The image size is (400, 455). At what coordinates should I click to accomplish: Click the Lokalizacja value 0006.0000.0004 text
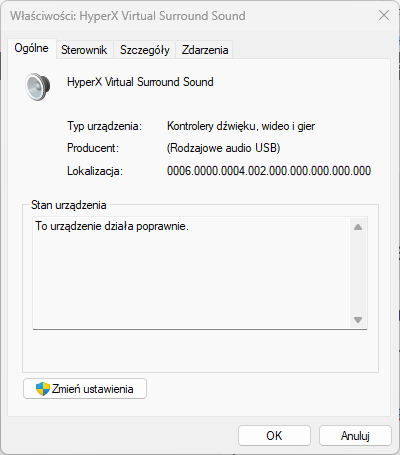coord(269,171)
